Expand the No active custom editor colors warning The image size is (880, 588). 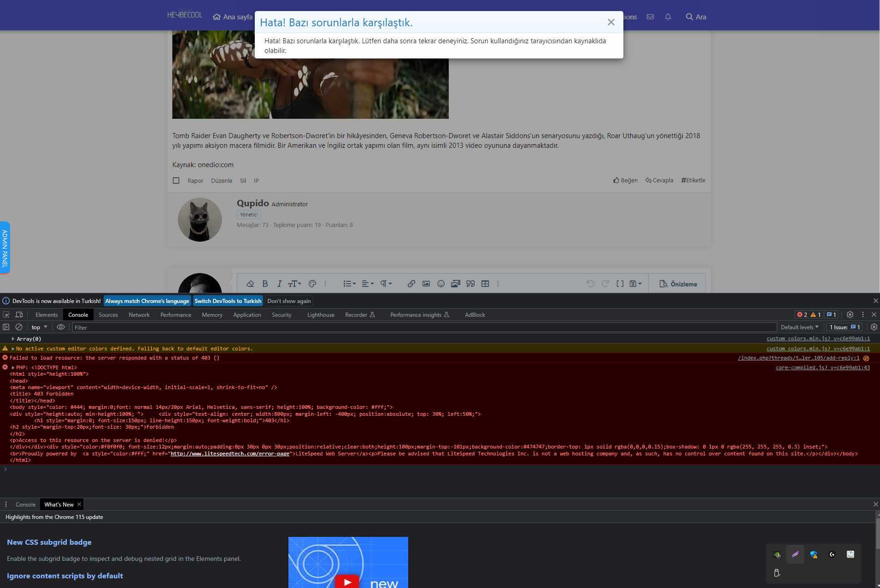coord(13,349)
